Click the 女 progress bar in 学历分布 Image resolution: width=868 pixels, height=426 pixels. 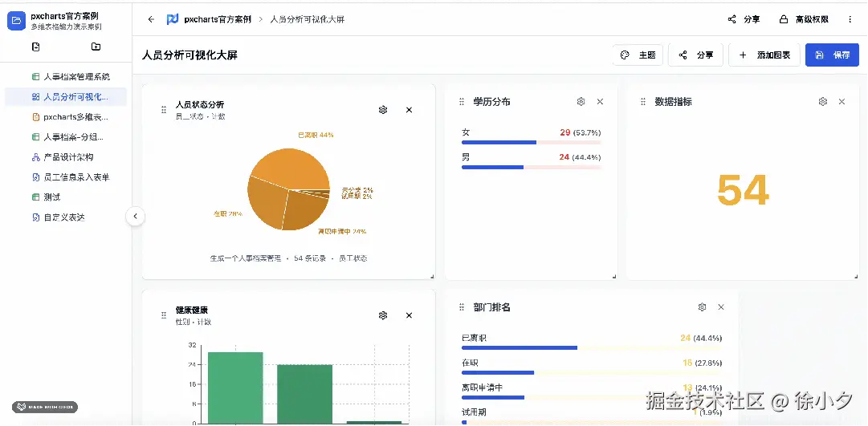pos(532,142)
